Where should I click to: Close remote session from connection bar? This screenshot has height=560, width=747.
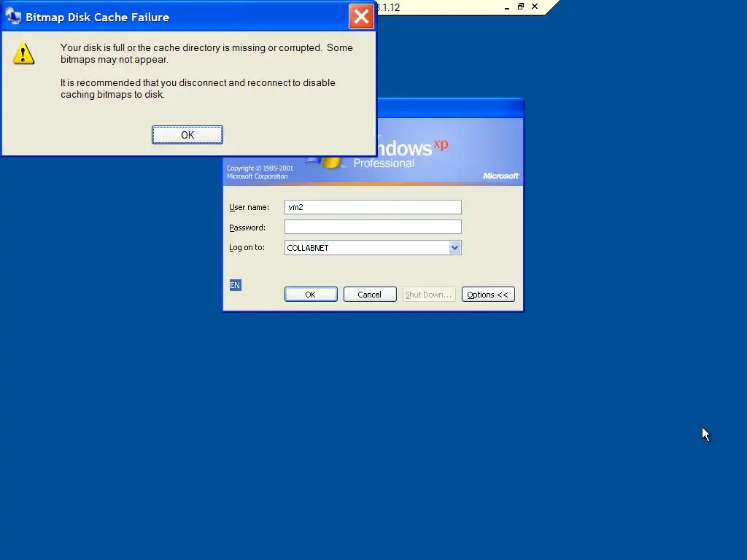(x=535, y=7)
